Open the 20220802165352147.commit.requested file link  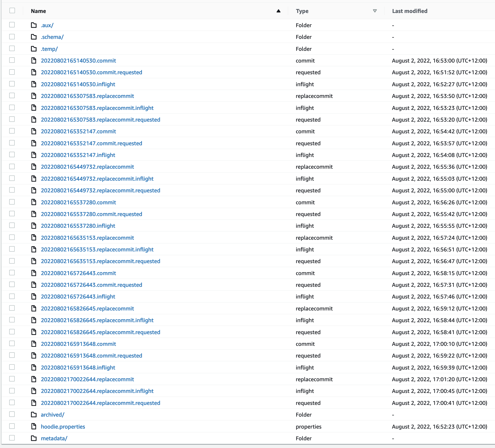pyautogui.click(x=91, y=143)
